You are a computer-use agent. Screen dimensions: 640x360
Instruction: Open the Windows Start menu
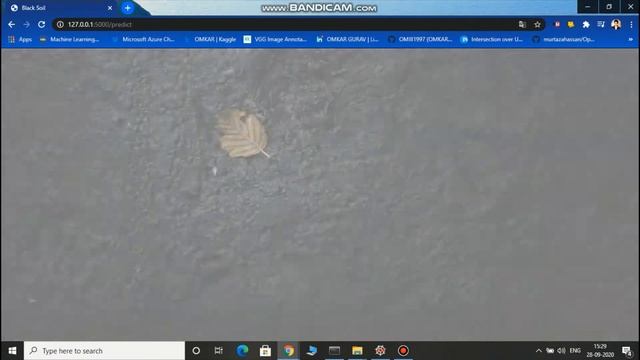point(12,351)
